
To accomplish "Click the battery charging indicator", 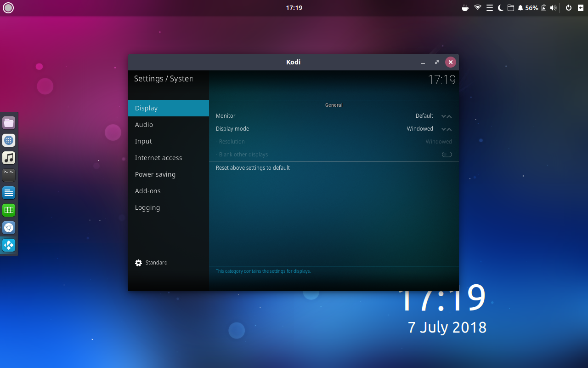I will click(x=544, y=8).
